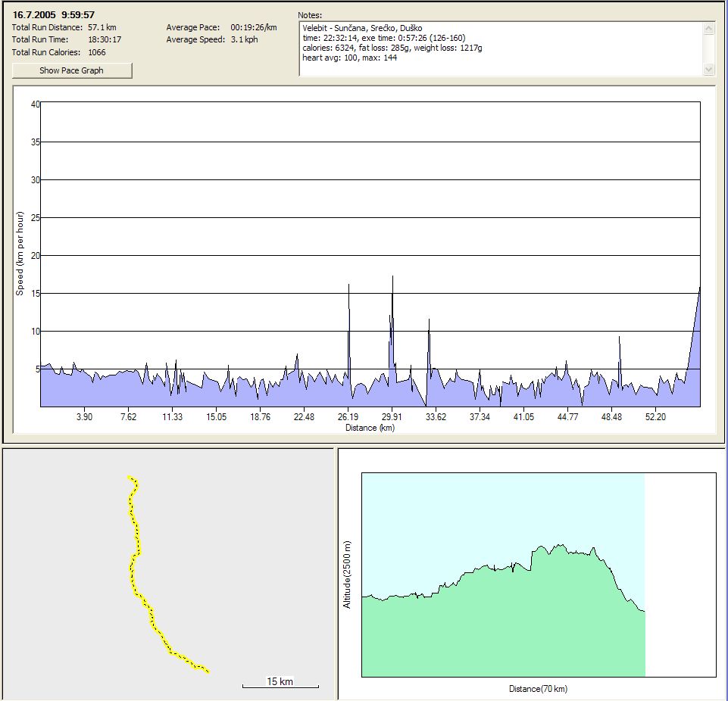Click the Altitude(2500 m) axis label

click(x=347, y=575)
